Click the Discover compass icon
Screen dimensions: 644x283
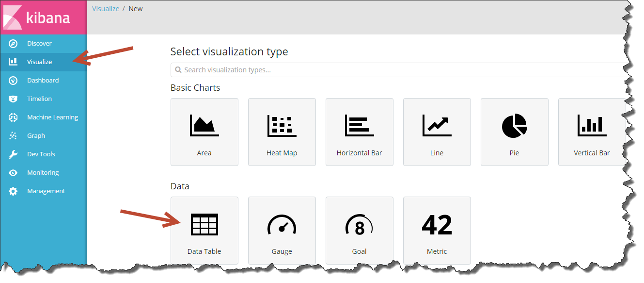coord(13,44)
